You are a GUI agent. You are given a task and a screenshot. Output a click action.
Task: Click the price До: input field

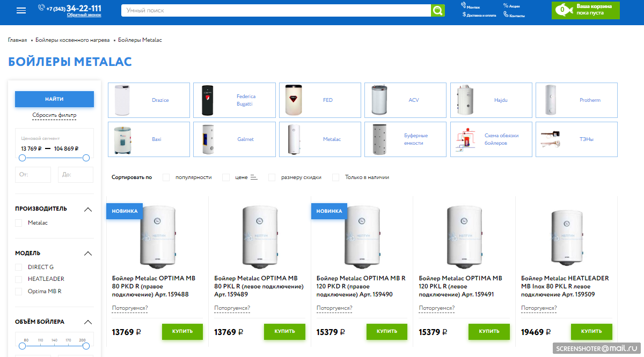(76, 175)
